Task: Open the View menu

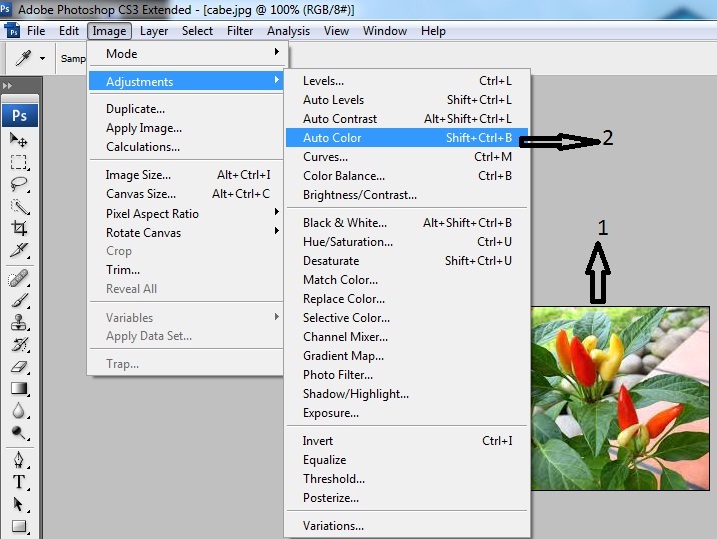Action: point(337,31)
